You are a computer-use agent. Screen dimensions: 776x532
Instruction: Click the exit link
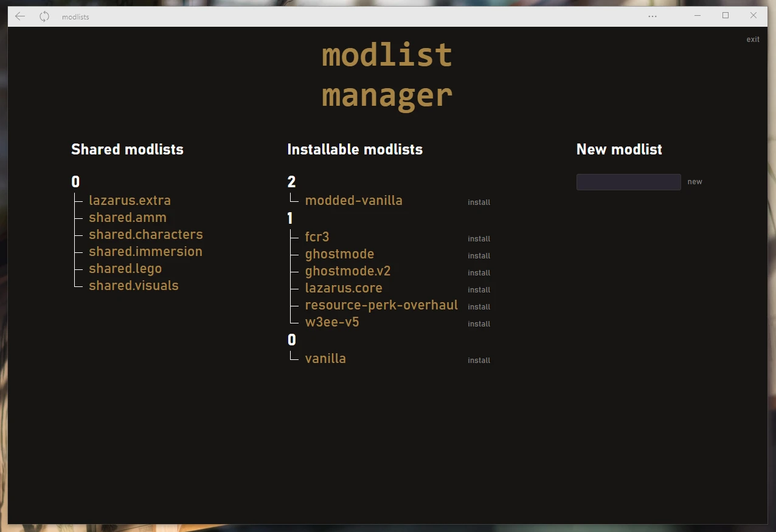(753, 40)
